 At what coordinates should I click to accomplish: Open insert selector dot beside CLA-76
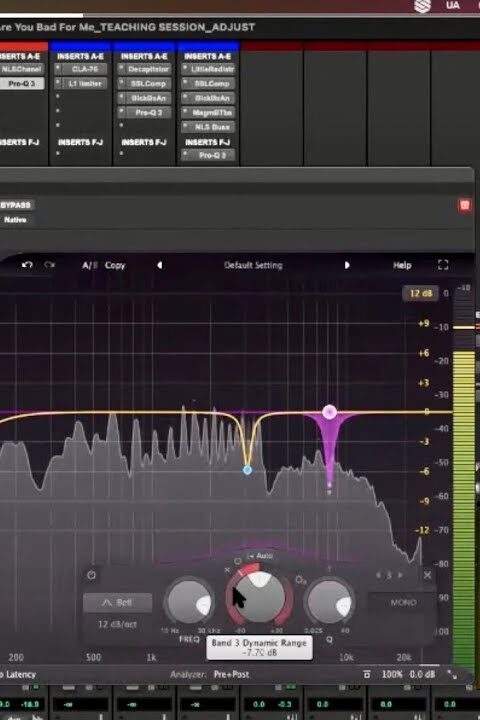(58, 68)
